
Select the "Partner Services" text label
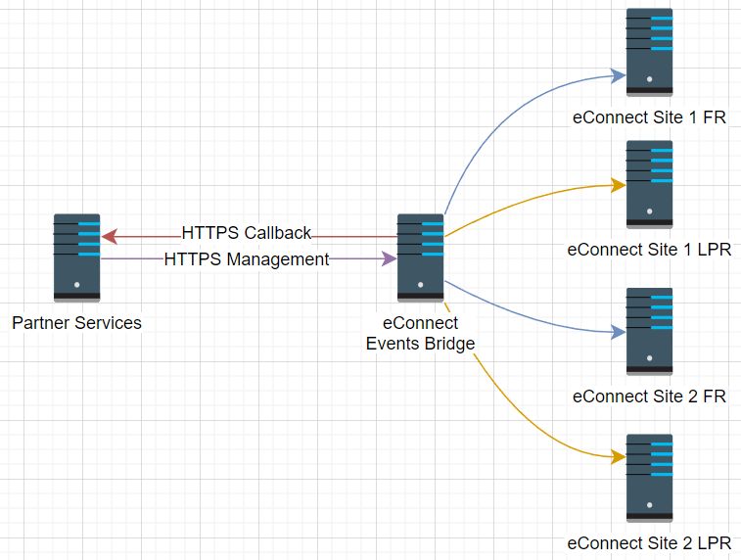click(x=76, y=323)
